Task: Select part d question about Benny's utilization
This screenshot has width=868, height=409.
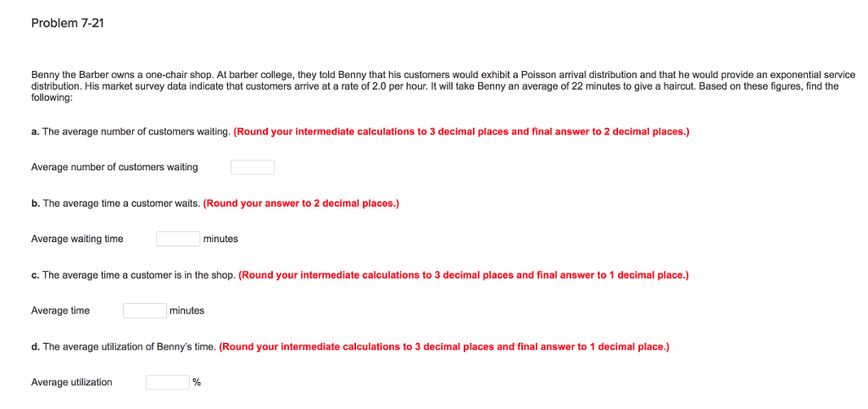Action: 124,346
